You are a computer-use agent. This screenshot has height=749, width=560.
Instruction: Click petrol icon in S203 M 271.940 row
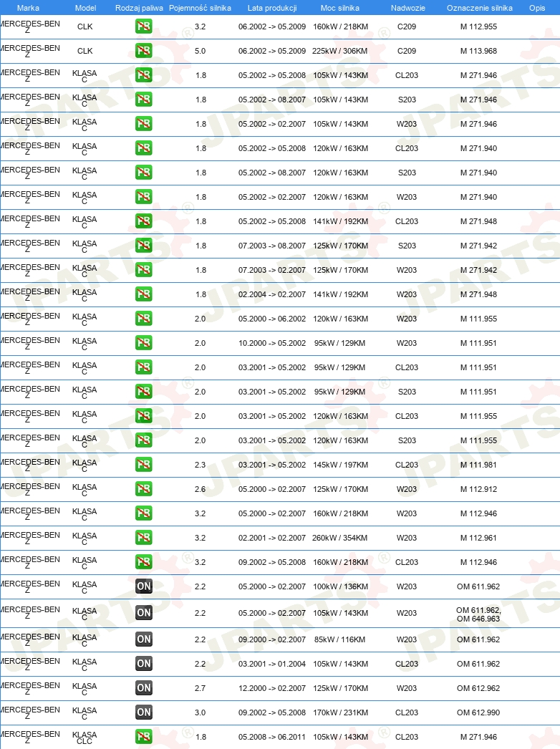pos(143,173)
